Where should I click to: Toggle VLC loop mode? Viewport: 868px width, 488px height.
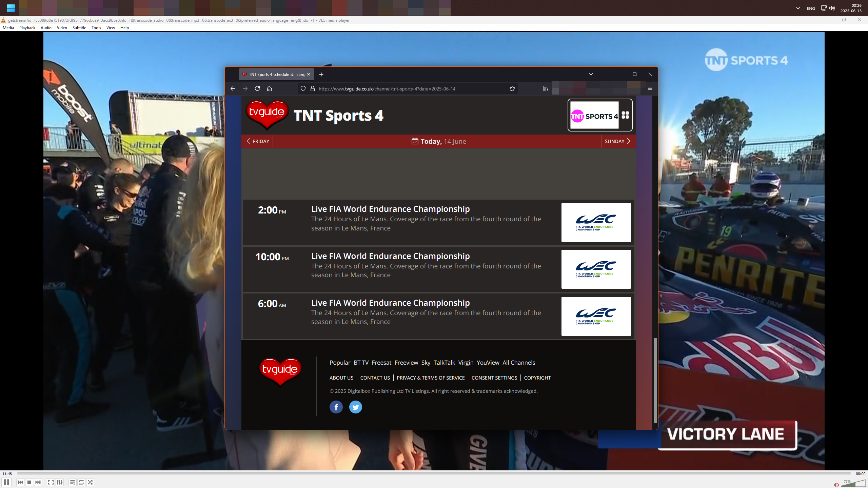(81, 482)
